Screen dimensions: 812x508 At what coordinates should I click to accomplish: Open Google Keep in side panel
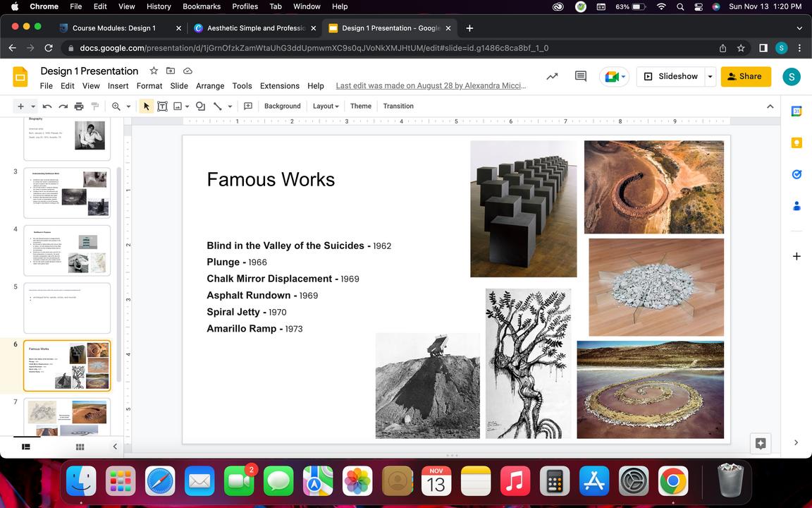coord(796,143)
